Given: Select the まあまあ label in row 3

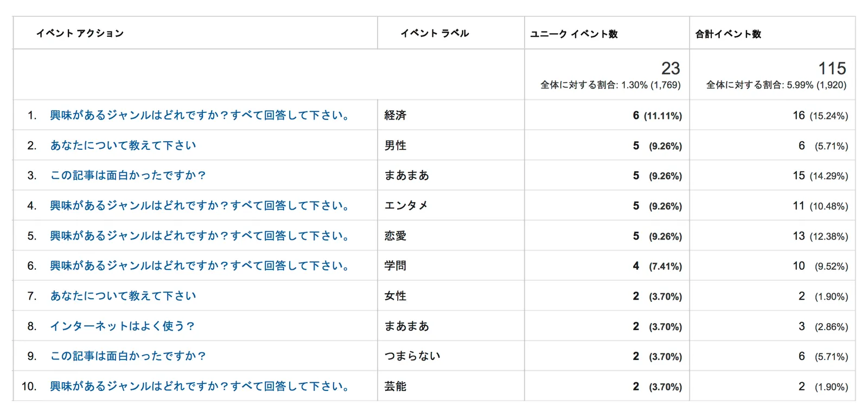Looking at the screenshot, I should click(x=407, y=175).
